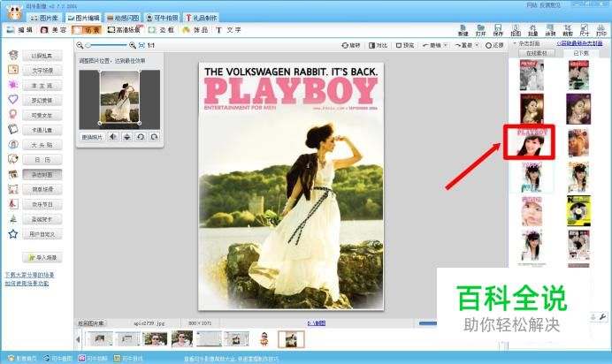Select the 文字 text toolbar item

coord(228,30)
